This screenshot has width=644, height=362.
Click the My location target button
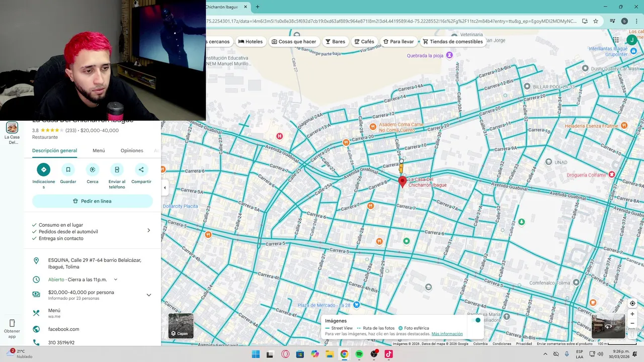[x=632, y=303]
